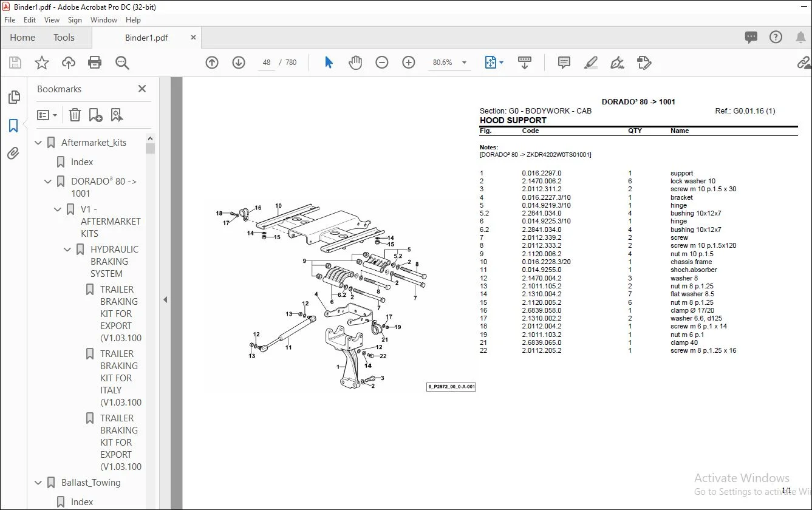Open the Help question mark icon
812x510 pixels.
click(776, 38)
